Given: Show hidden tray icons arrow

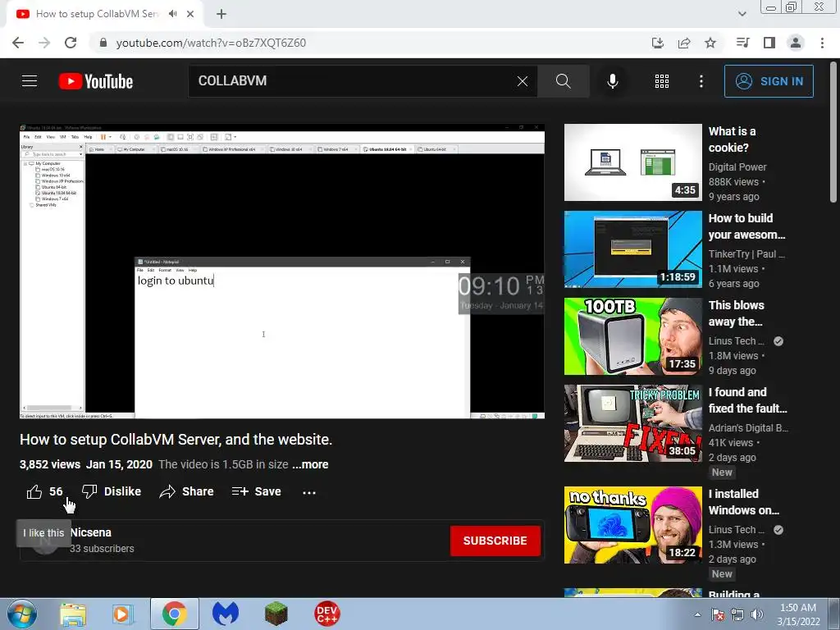Looking at the screenshot, I should pyautogui.click(x=697, y=614).
